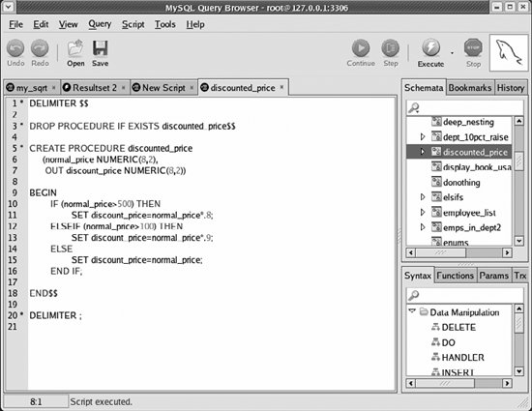532x411 pixels.
Task: Switch to the New Script tab
Action: pyautogui.click(x=163, y=88)
